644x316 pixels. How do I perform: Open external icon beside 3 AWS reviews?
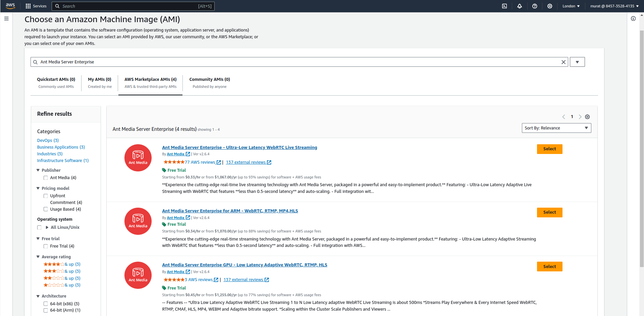coord(216,280)
